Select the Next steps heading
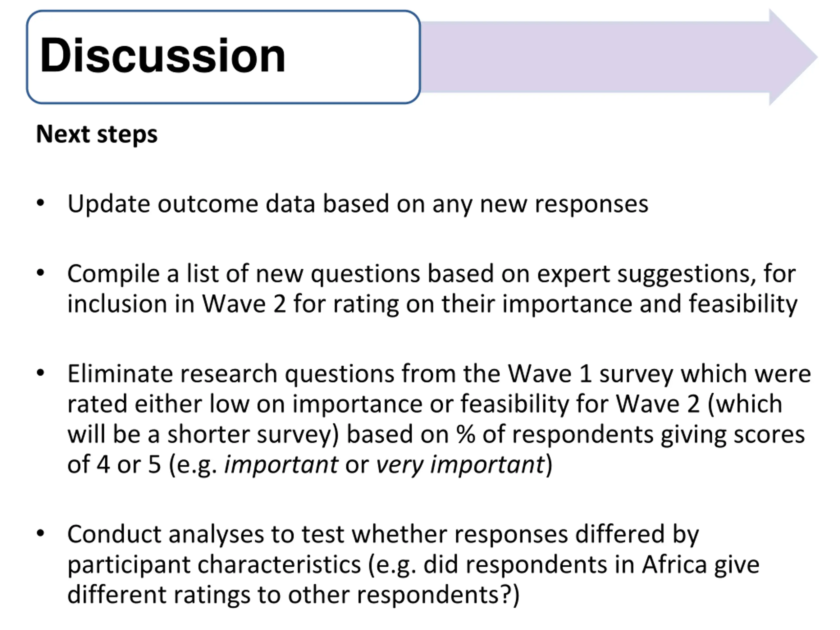The height and width of the screenshot is (630, 840). [x=97, y=135]
